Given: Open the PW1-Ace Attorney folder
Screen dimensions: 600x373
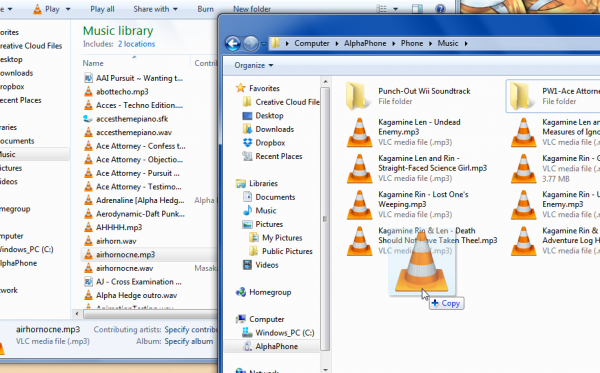Looking at the screenshot, I should (553, 96).
